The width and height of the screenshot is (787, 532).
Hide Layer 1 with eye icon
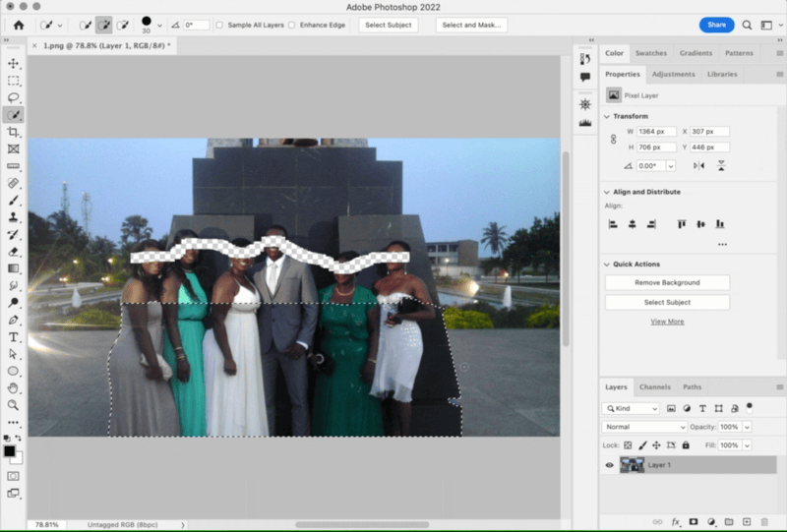click(609, 465)
